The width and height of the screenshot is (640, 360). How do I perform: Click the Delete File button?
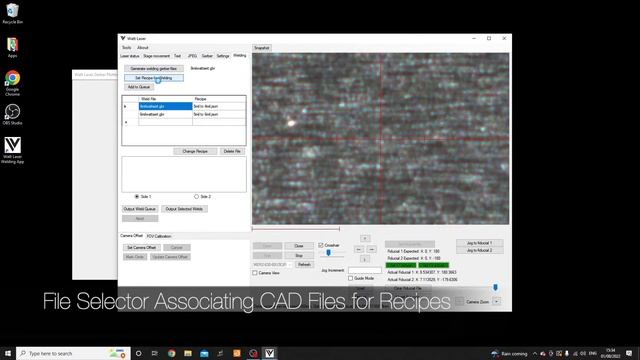coord(232,151)
